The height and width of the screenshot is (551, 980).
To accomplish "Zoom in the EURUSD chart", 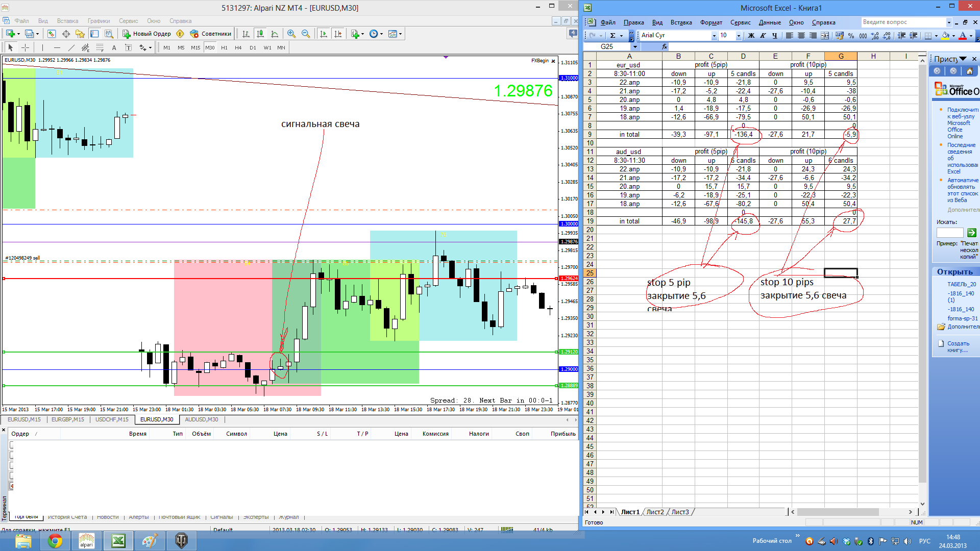I will coord(291,34).
